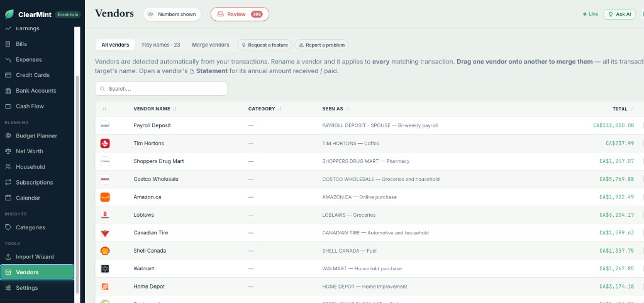Open the Review inbox button
The image size is (644, 303).
[x=240, y=14]
